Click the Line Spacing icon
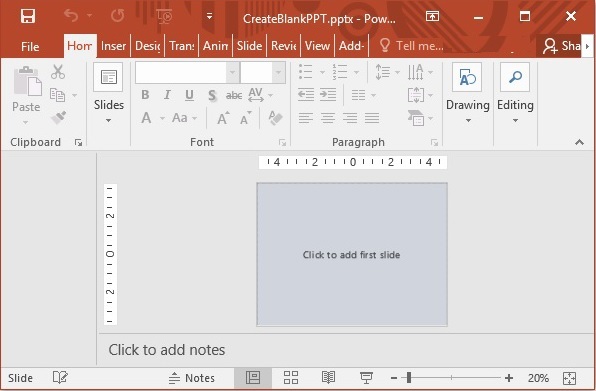 tap(382, 72)
